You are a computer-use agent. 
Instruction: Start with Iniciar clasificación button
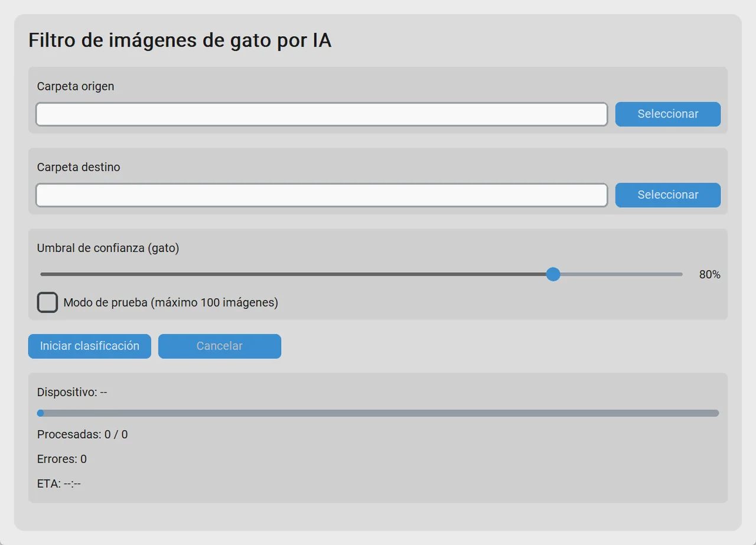coord(90,346)
